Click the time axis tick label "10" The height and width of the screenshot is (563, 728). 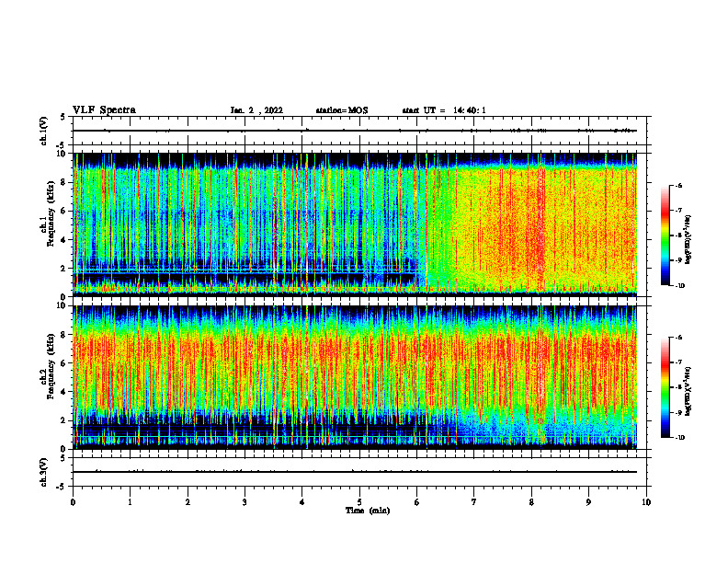click(646, 502)
